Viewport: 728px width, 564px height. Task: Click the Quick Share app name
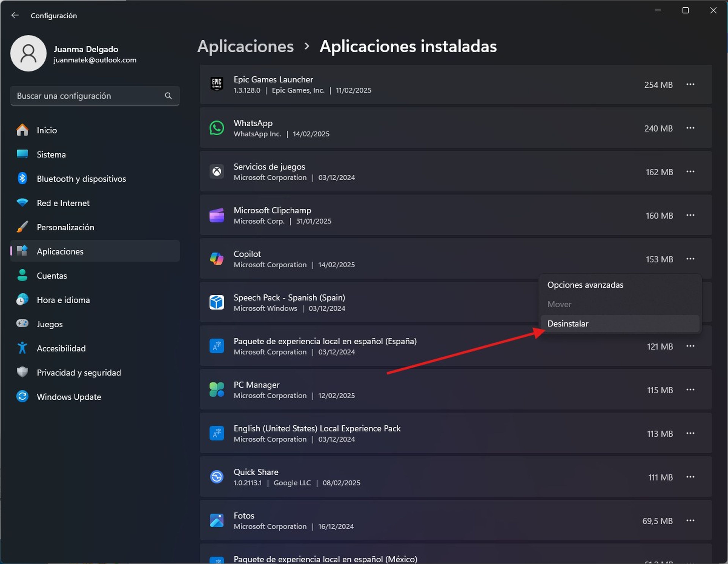click(x=256, y=472)
